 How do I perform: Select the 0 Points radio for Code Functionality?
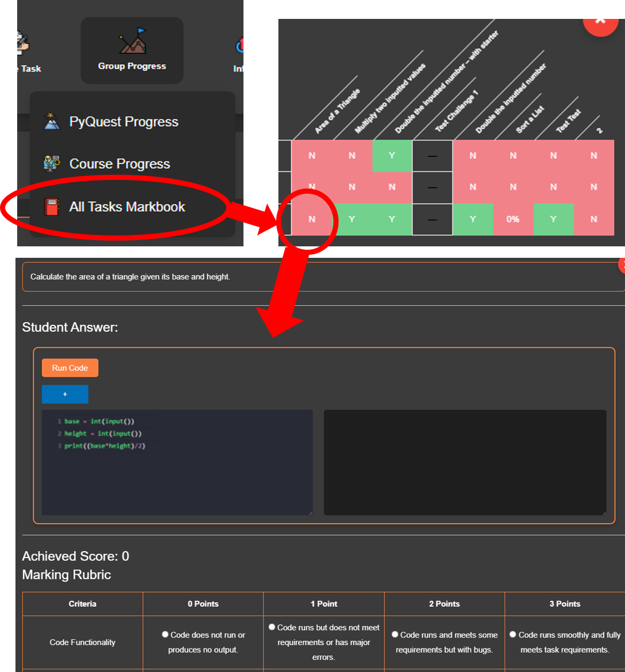pos(165,635)
